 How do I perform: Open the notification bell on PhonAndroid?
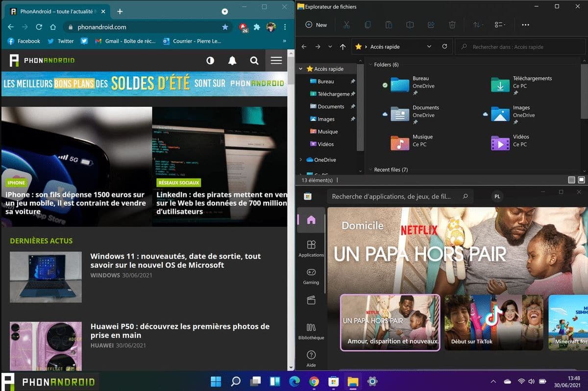click(x=232, y=60)
